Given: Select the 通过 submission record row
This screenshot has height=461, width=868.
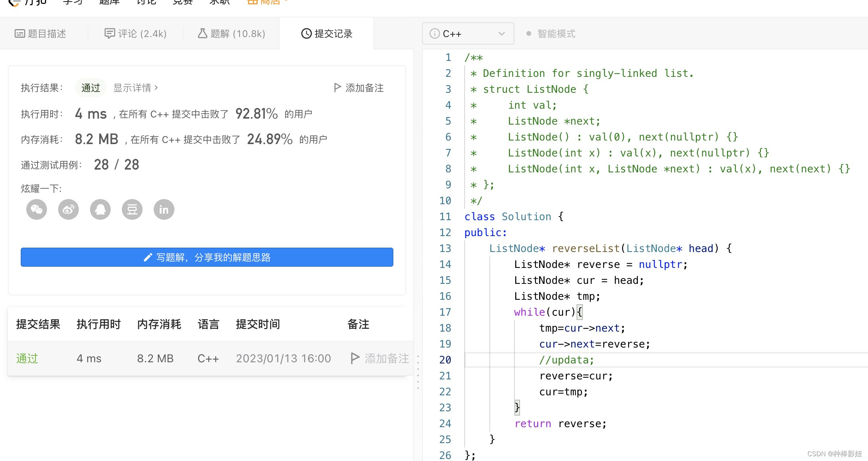Looking at the screenshot, I should coord(26,358).
